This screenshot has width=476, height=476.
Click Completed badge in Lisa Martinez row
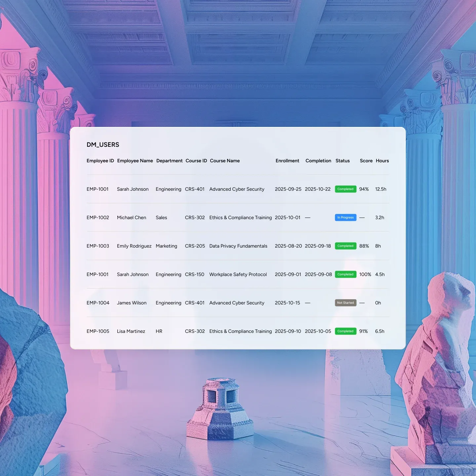345,331
